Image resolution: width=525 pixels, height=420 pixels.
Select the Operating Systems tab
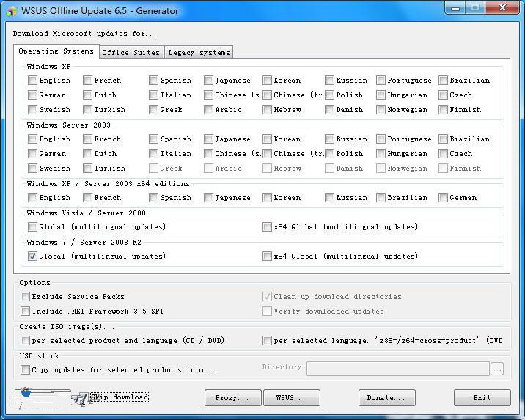click(x=56, y=51)
